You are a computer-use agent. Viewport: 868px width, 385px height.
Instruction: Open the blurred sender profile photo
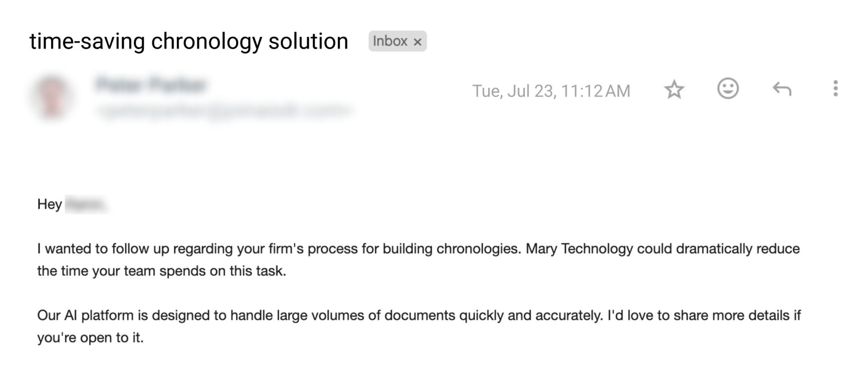coord(52,97)
